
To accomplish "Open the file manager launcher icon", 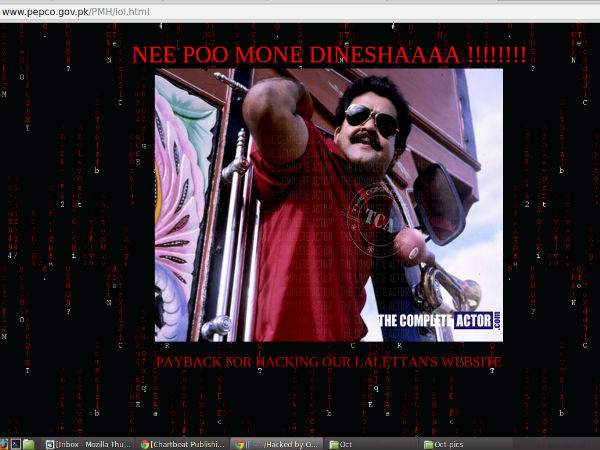I will point(29,443).
